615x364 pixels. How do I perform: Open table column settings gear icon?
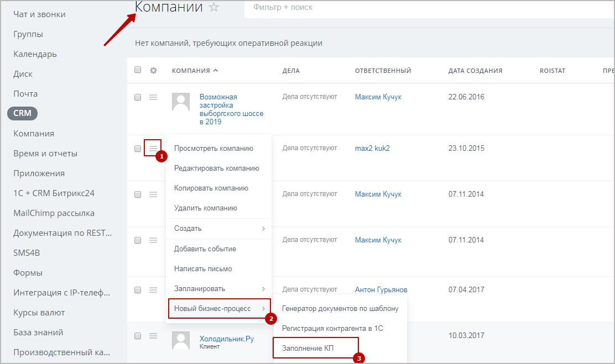click(154, 70)
